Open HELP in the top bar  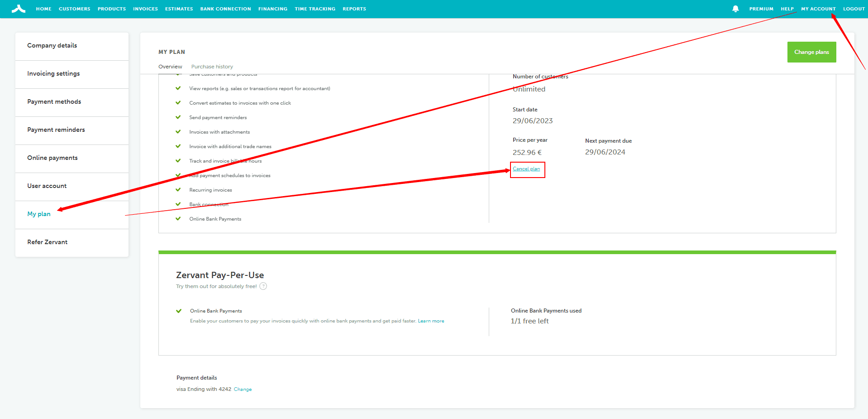pyautogui.click(x=787, y=9)
